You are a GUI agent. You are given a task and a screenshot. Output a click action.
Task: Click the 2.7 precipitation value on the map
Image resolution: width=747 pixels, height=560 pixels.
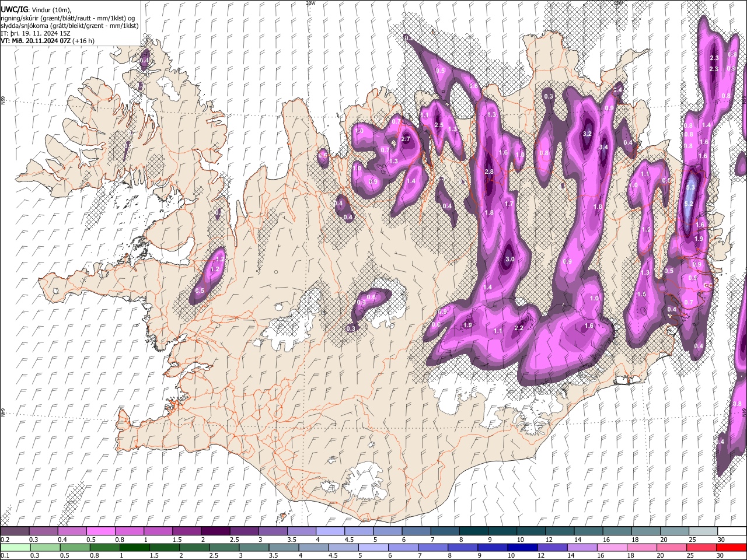(406, 139)
